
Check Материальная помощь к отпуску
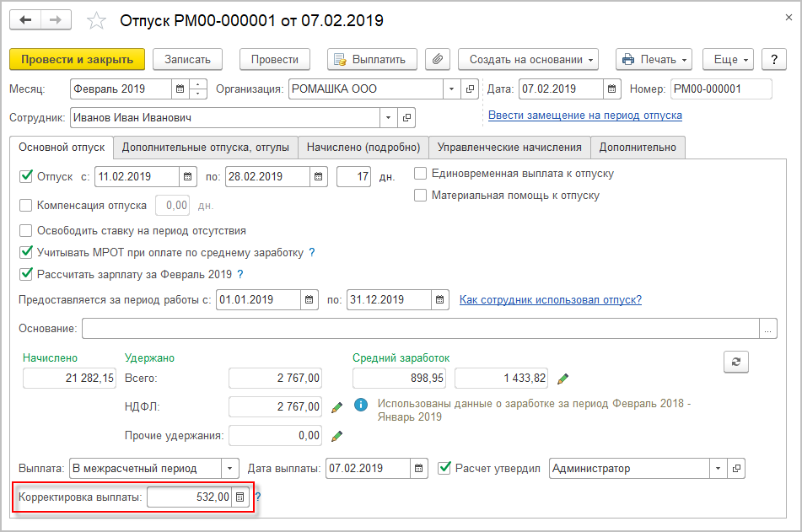click(x=420, y=195)
